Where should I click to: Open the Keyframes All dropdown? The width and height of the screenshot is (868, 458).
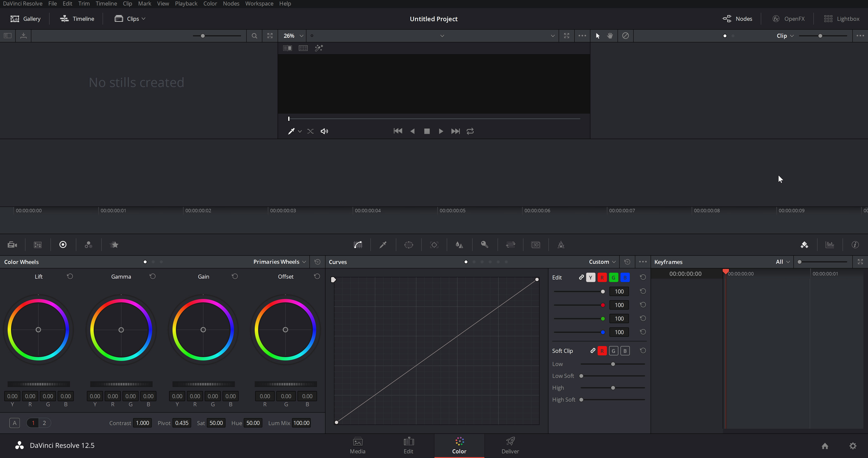pos(783,262)
